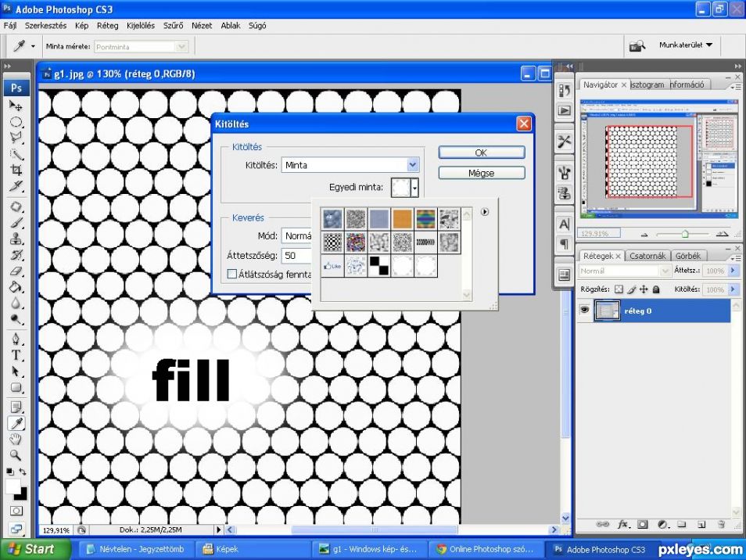The width and height of the screenshot is (746, 560).
Task: Open Munkaterület workspace dropdown
Action: click(x=686, y=45)
